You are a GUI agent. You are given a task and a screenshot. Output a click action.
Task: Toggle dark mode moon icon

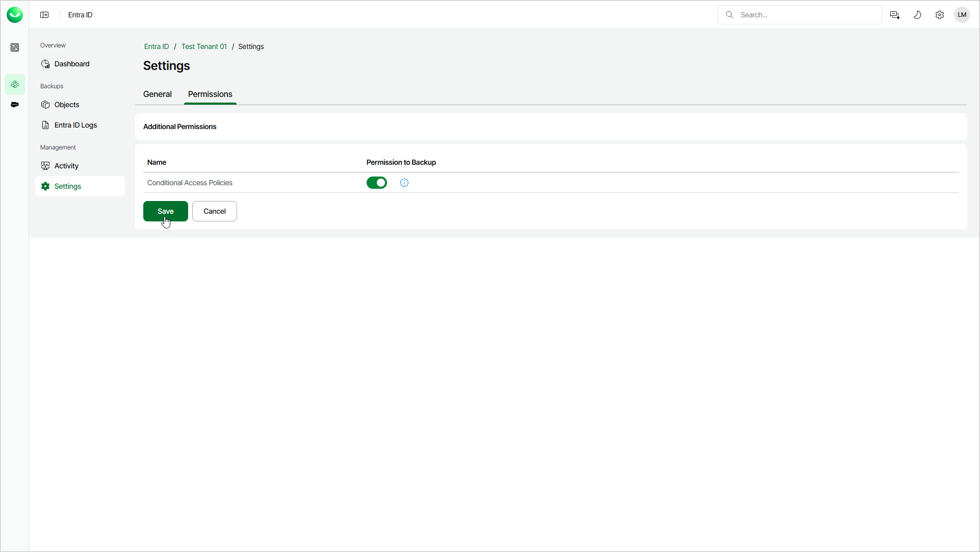tap(917, 15)
